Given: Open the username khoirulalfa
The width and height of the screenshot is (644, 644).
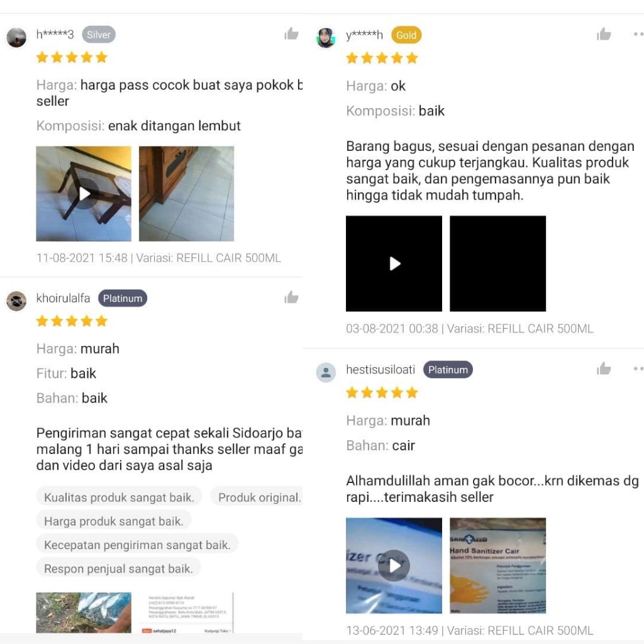Looking at the screenshot, I should 64,297.
